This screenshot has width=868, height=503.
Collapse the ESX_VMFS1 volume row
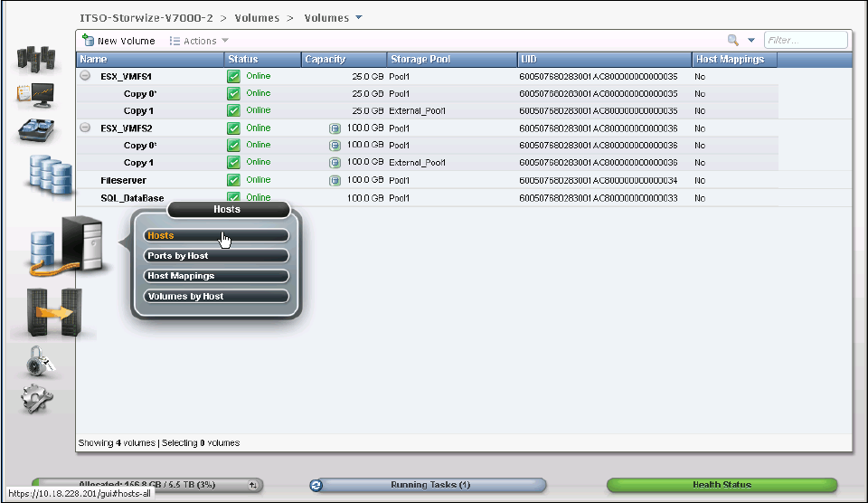pyautogui.click(x=85, y=77)
